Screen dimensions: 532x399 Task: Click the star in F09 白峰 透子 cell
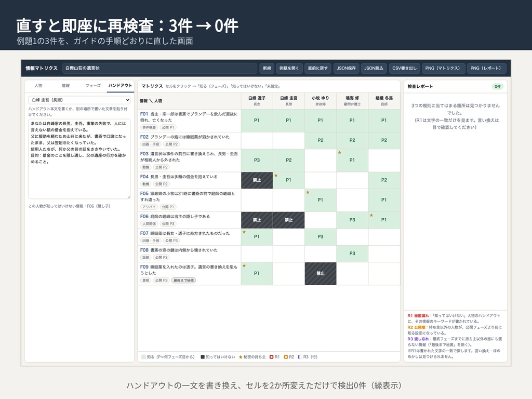tap(244, 266)
